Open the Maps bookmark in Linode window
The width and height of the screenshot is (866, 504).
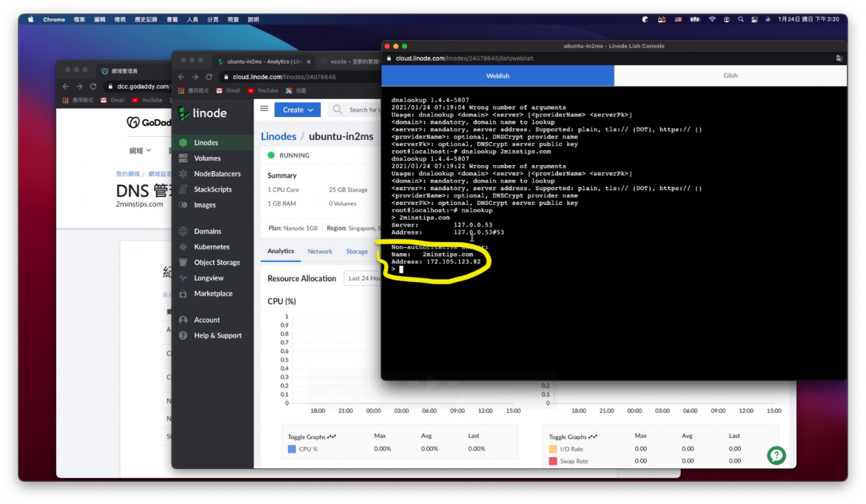(296, 91)
